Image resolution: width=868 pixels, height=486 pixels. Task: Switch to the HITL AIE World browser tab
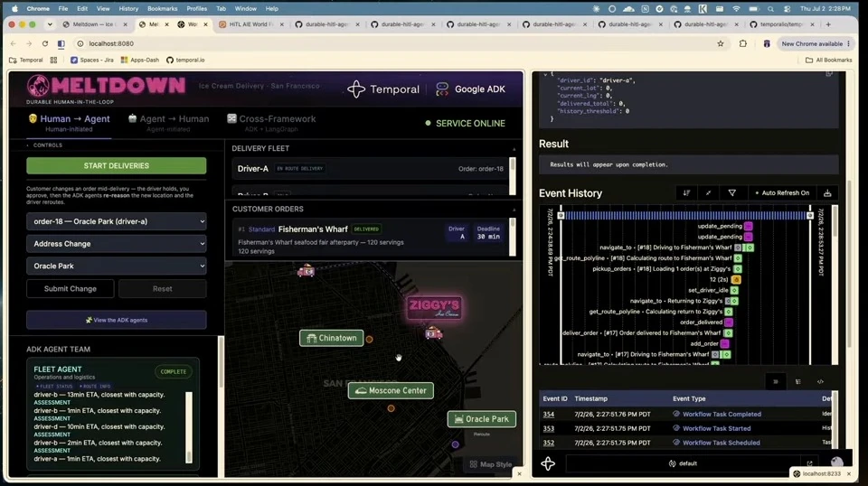point(250,24)
